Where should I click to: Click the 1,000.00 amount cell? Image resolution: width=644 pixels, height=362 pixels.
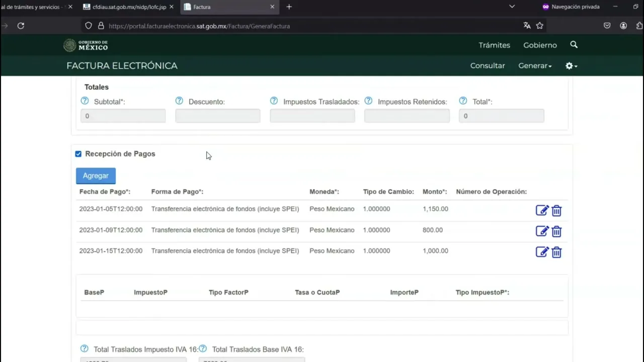[x=435, y=250]
